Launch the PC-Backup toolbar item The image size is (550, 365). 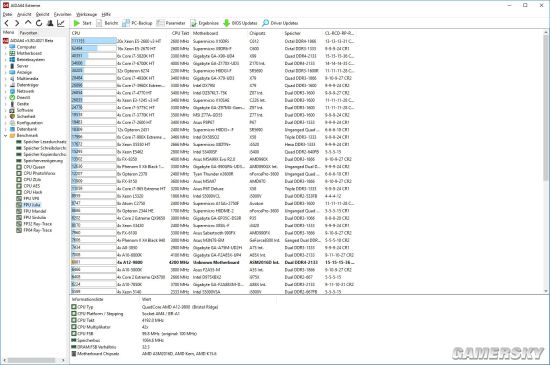pos(137,23)
